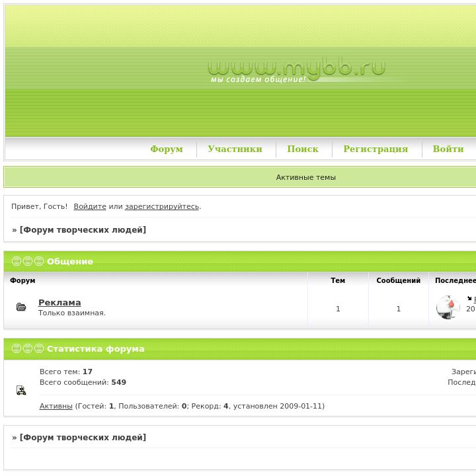The image size is (476, 476).
Task: Click the Общение category title
Action: (70, 261)
